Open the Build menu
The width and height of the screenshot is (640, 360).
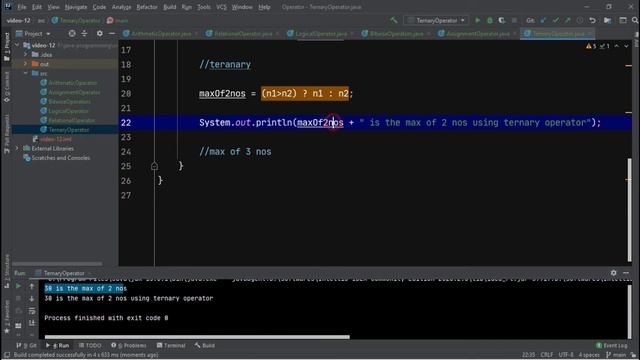pyautogui.click(x=170, y=7)
